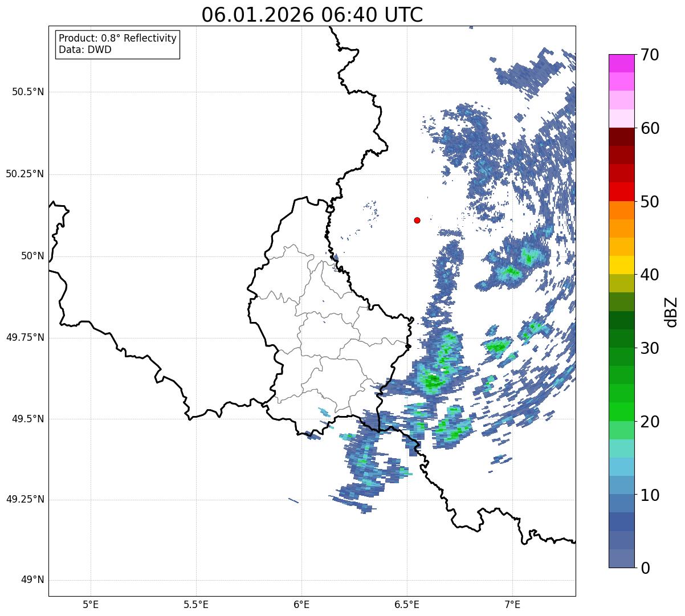Click the 49.25°N latitude label
685x616 pixels.
25,499
